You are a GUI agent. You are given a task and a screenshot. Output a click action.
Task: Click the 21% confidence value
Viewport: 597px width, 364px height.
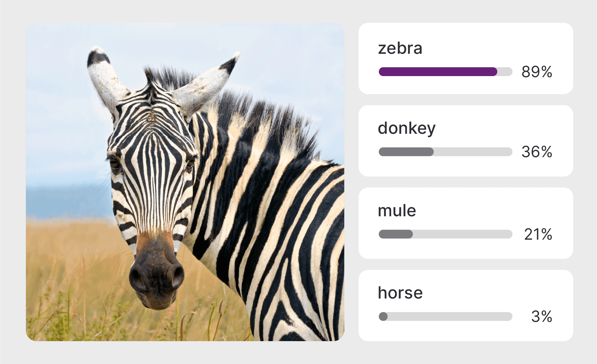coord(538,234)
